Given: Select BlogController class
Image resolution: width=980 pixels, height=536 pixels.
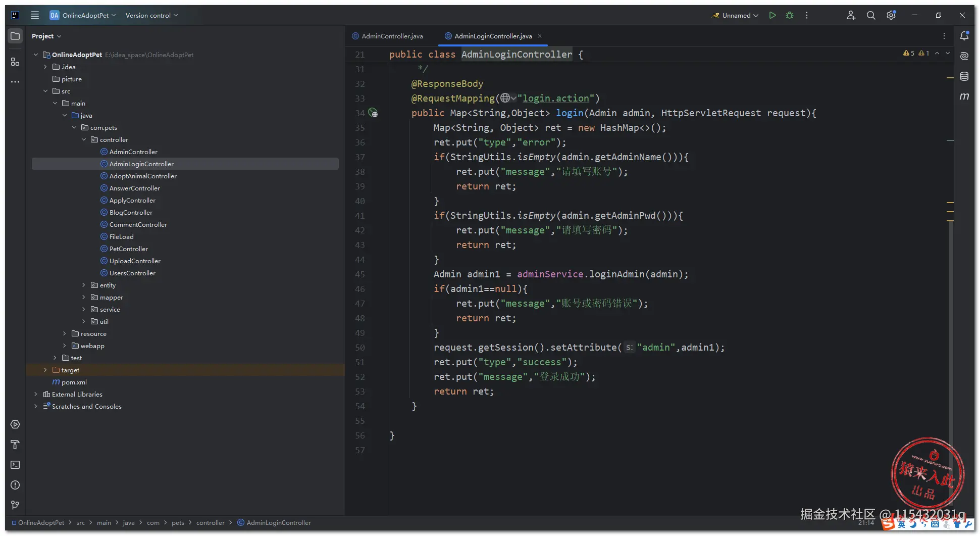Looking at the screenshot, I should (131, 212).
